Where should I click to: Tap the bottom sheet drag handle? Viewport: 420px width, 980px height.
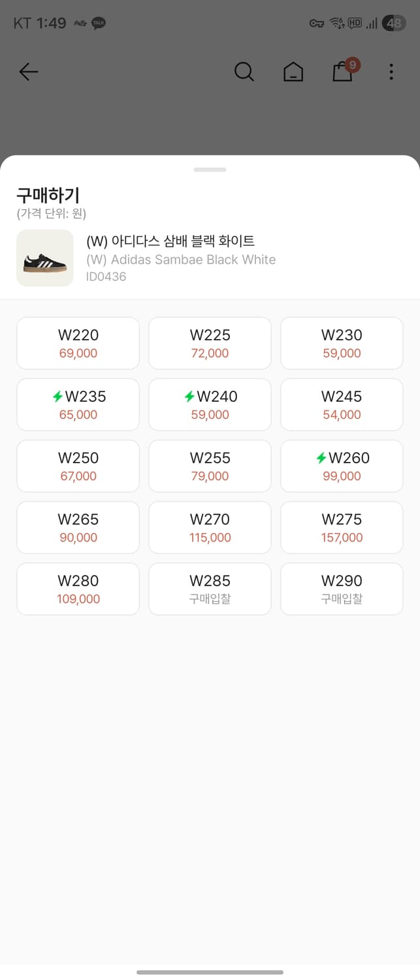[210, 170]
